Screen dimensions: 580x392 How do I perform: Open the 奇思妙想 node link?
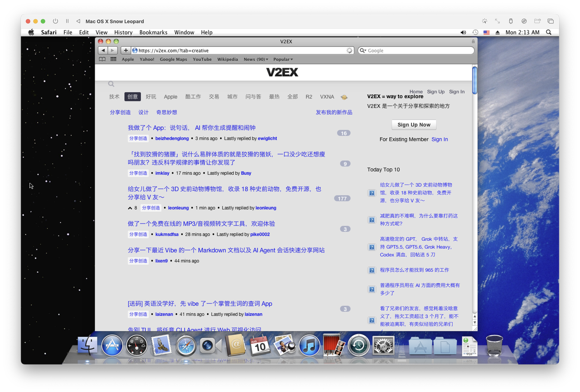(x=167, y=112)
